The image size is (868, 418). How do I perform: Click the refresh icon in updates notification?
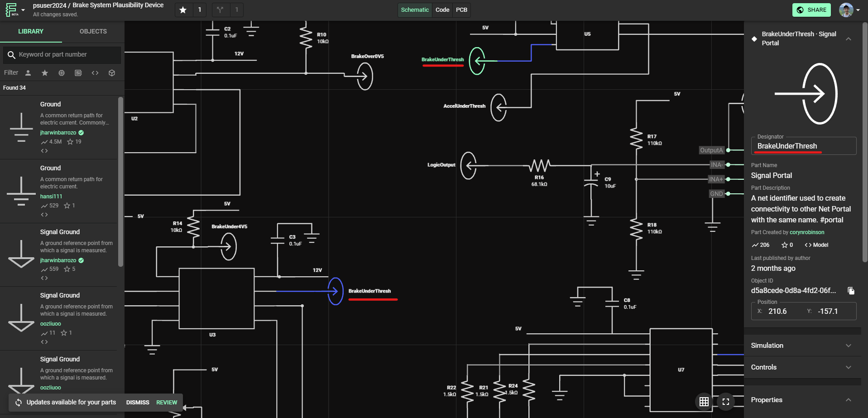[19, 402]
